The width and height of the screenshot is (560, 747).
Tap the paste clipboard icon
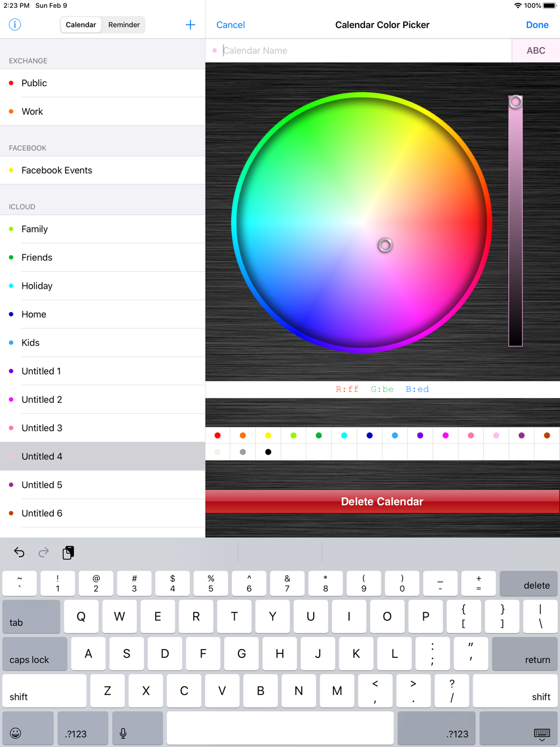point(68,553)
